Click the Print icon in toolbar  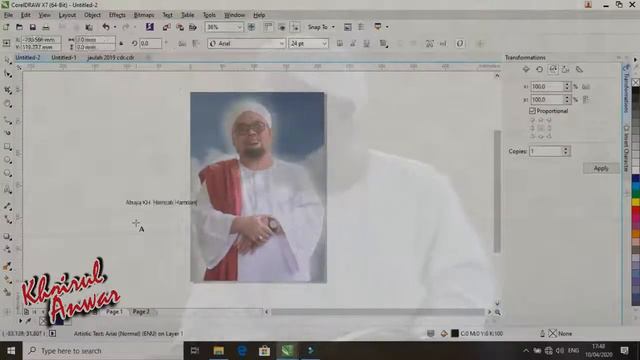pos(46,27)
